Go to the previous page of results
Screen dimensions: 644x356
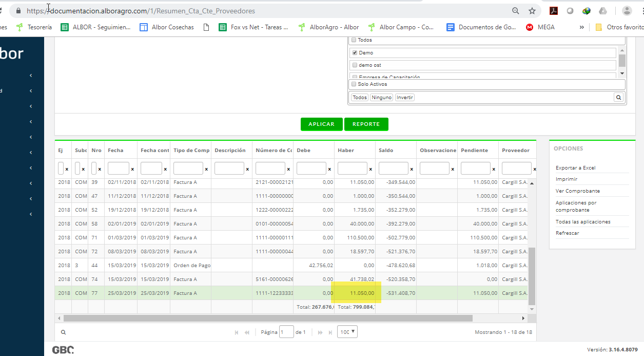pyautogui.click(x=247, y=332)
